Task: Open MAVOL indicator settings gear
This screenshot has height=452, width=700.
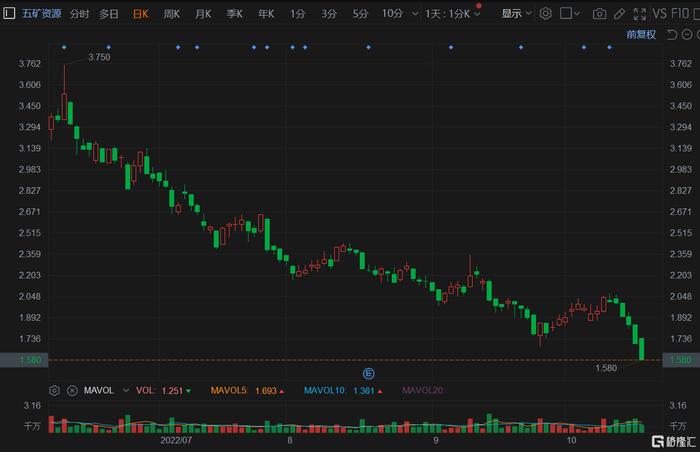Action: coord(55,390)
